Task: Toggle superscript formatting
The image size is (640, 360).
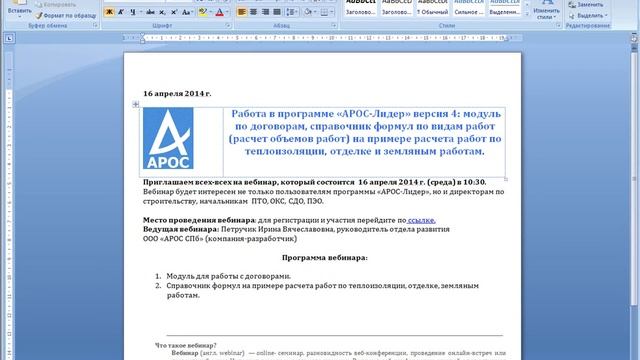Action: coord(174,12)
